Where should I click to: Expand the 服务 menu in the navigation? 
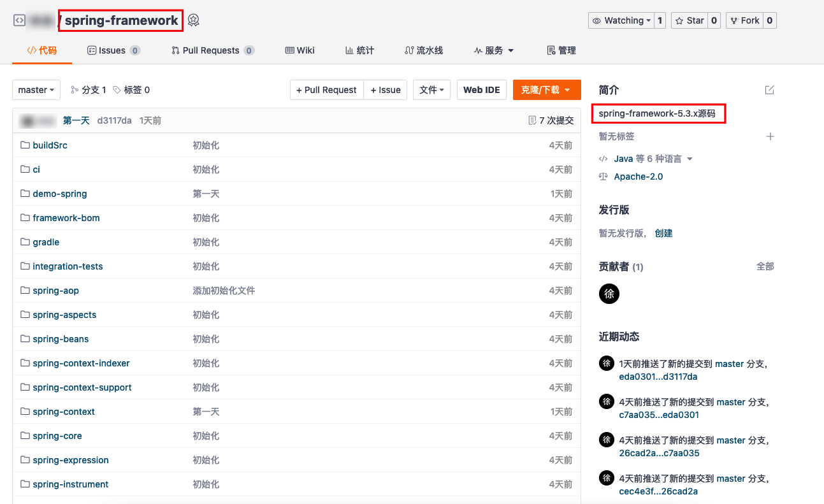tap(494, 50)
